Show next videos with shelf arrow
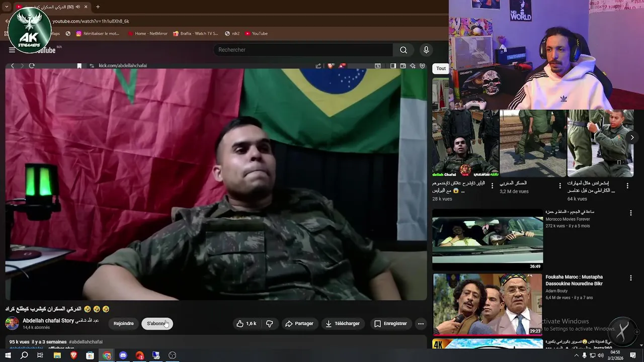 (632, 137)
